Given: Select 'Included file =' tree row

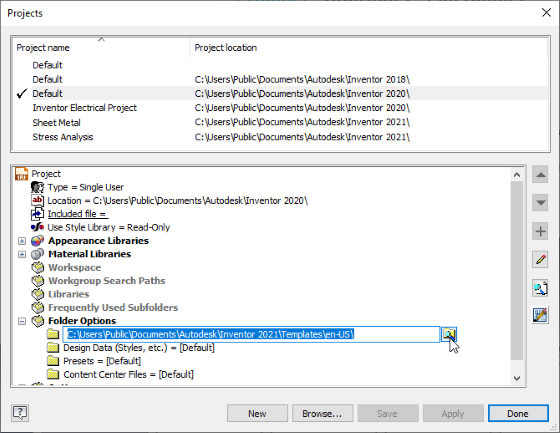Looking at the screenshot, I should (x=78, y=214).
